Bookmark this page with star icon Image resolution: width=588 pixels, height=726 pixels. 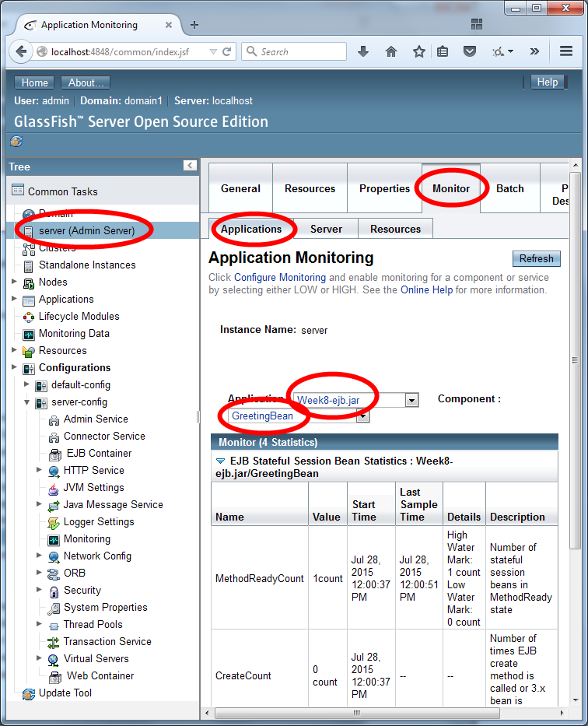pos(419,52)
